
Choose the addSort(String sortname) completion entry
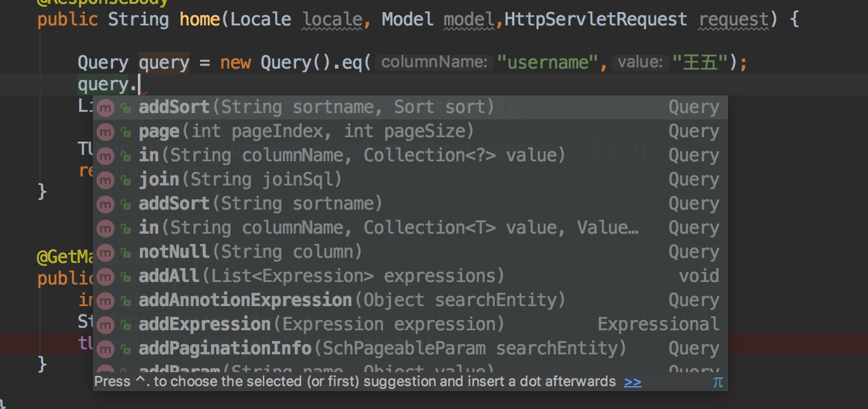click(x=261, y=204)
